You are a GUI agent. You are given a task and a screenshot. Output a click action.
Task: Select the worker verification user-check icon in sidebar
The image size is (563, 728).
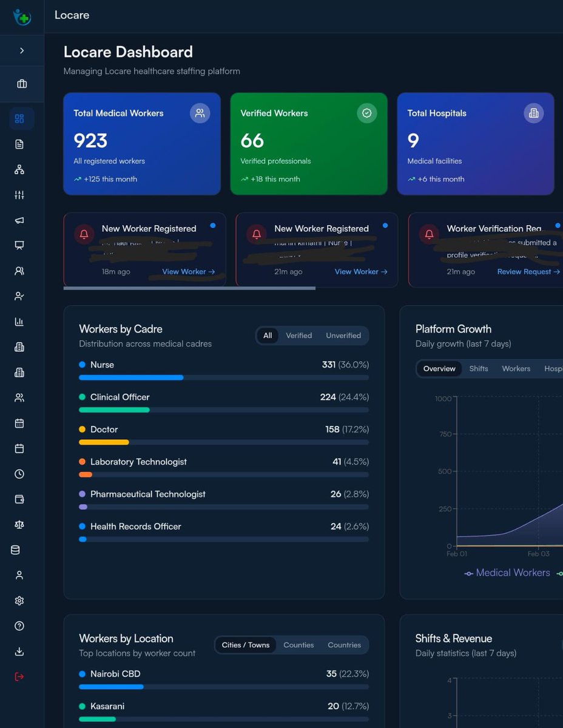19,296
